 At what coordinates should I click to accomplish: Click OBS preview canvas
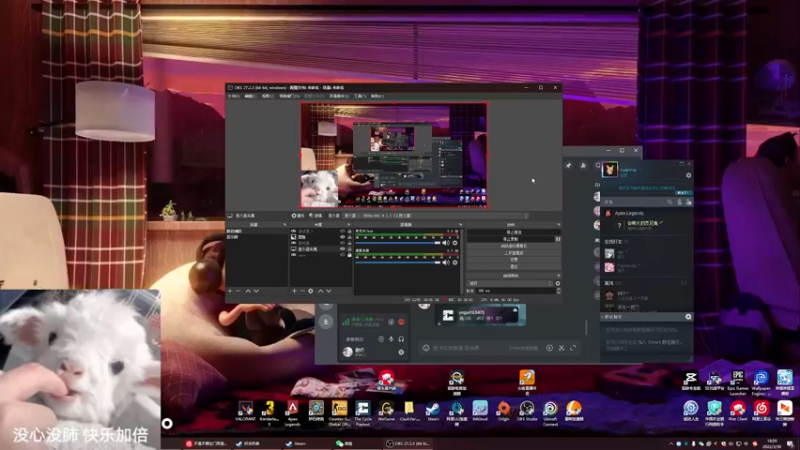click(x=393, y=155)
